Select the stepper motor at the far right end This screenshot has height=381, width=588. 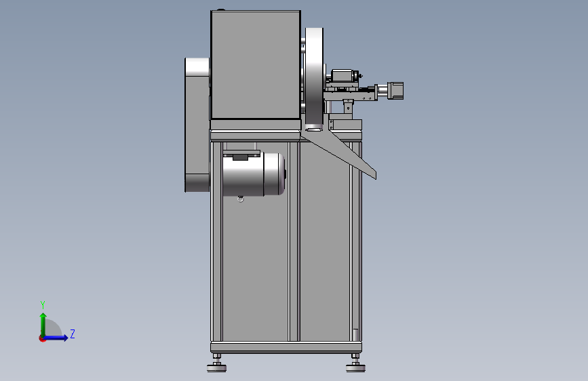[x=395, y=91]
